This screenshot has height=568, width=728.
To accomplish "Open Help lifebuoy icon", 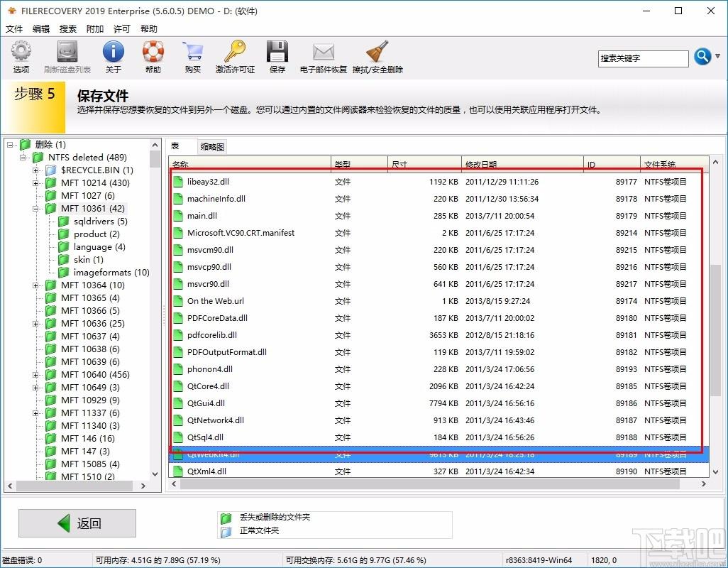I will [x=153, y=57].
